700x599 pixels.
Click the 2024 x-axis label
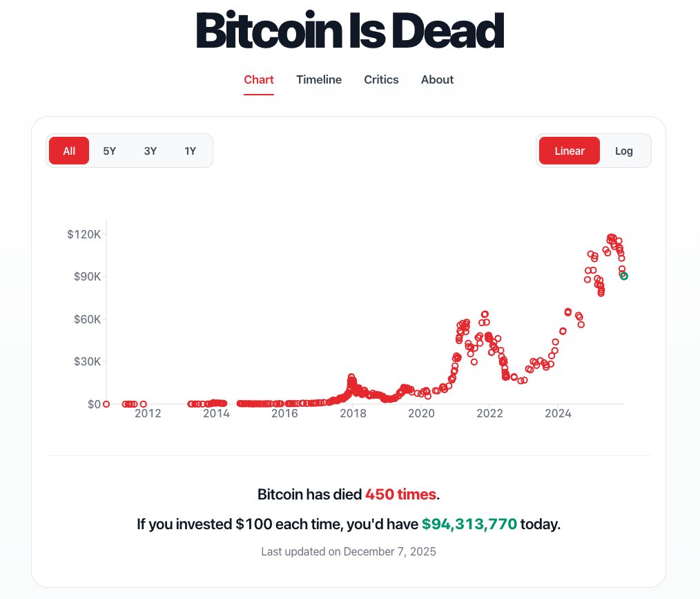[x=558, y=414]
